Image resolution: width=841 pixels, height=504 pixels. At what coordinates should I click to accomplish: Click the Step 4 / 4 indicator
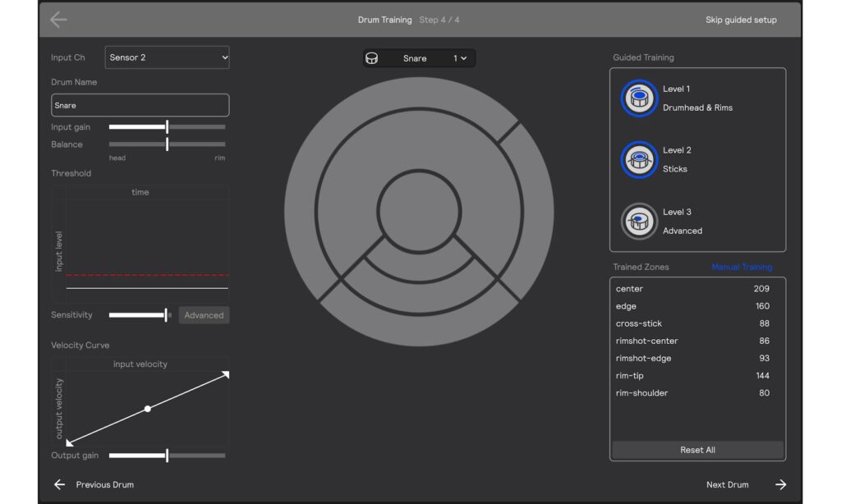(439, 20)
